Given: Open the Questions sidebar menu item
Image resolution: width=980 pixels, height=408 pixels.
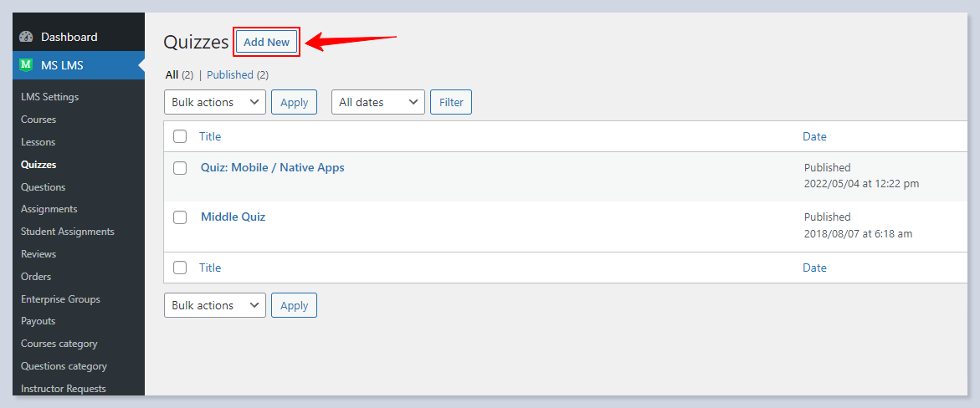Looking at the screenshot, I should click(44, 187).
